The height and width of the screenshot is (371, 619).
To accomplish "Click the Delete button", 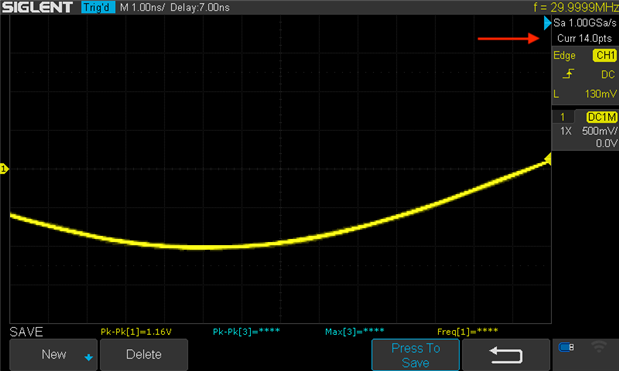I will coord(144,354).
